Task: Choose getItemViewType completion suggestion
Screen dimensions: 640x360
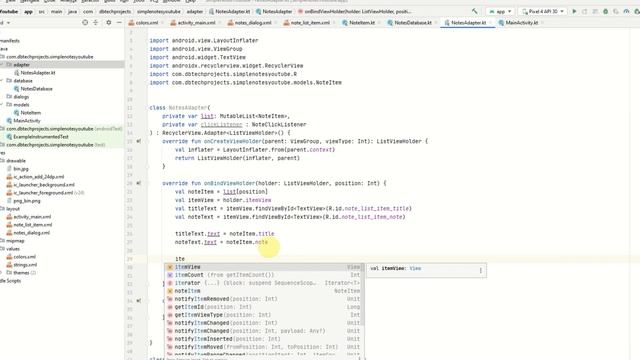Action: [263, 315]
